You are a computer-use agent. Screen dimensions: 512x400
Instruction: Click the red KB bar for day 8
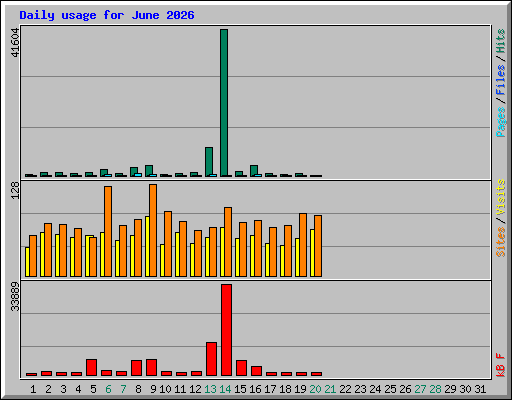coord(136,368)
